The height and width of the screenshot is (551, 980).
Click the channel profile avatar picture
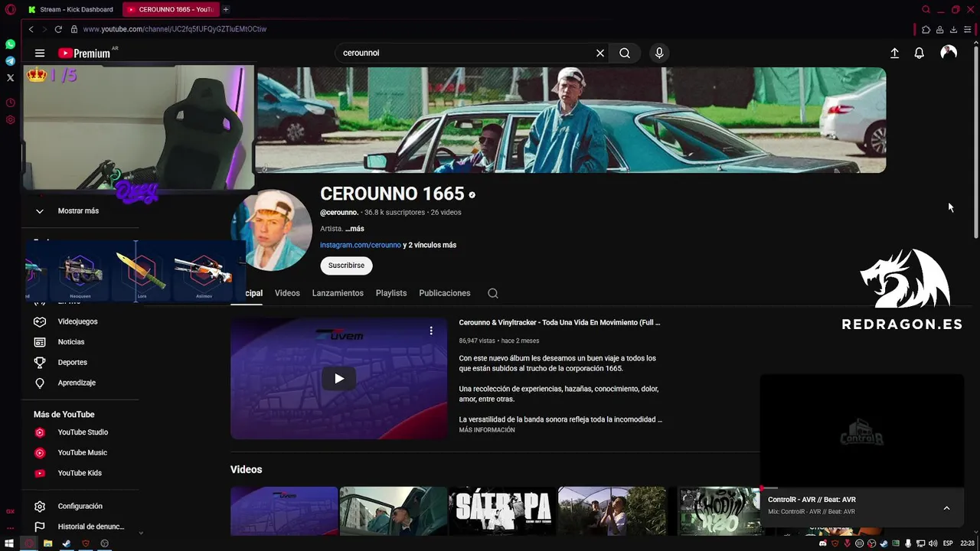(272, 230)
